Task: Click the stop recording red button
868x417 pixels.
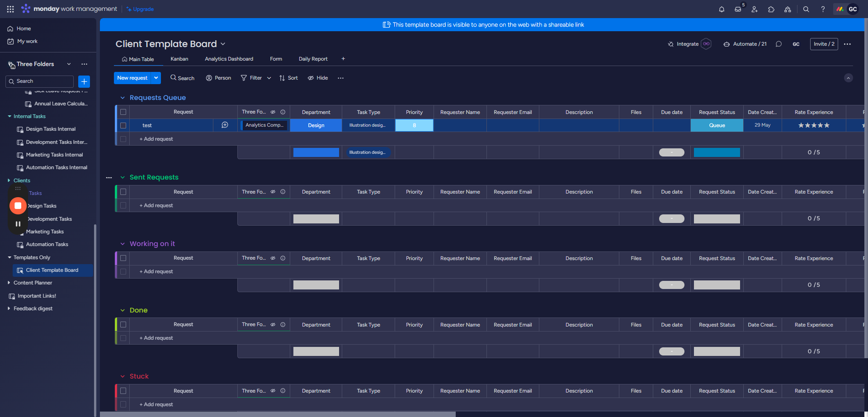Action: pos(18,206)
